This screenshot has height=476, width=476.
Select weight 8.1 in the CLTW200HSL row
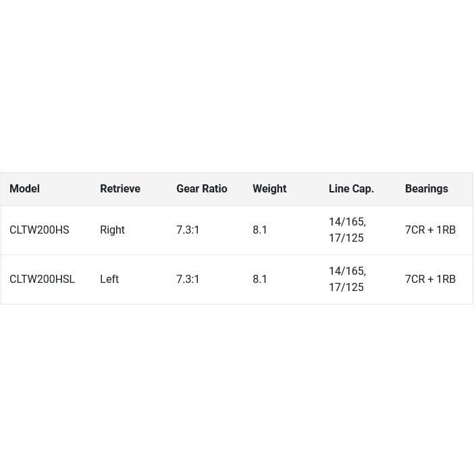[x=260, y=280]
